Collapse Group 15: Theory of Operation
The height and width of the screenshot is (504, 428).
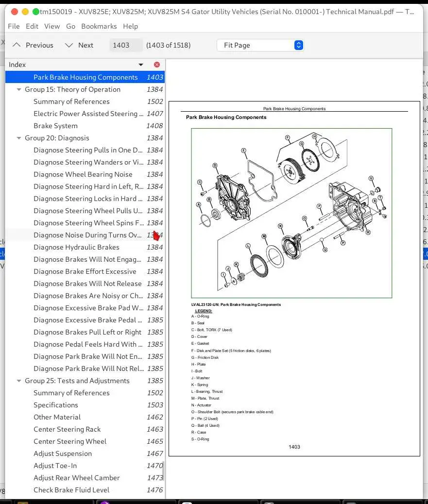(19, 90)
